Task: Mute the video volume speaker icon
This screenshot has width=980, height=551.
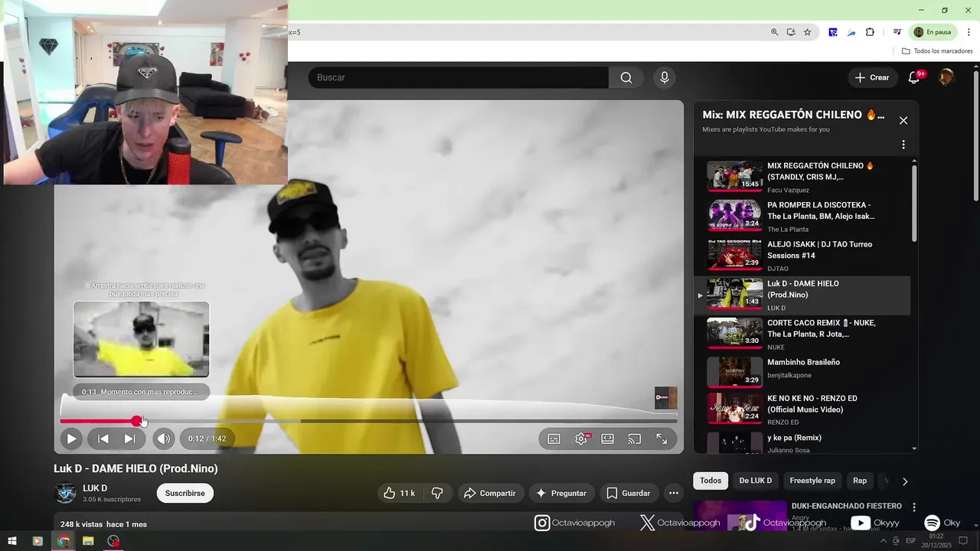Action: point(163,439)
